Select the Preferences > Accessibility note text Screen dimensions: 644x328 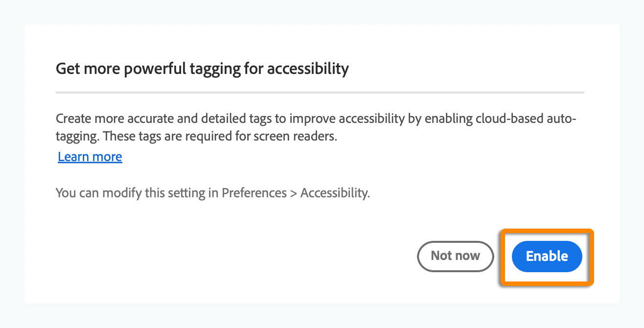[x=213, y=192]
